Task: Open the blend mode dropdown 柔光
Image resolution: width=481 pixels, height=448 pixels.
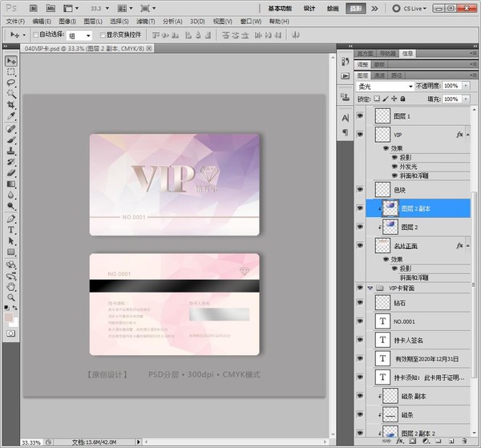Action: tap(386, 87)
